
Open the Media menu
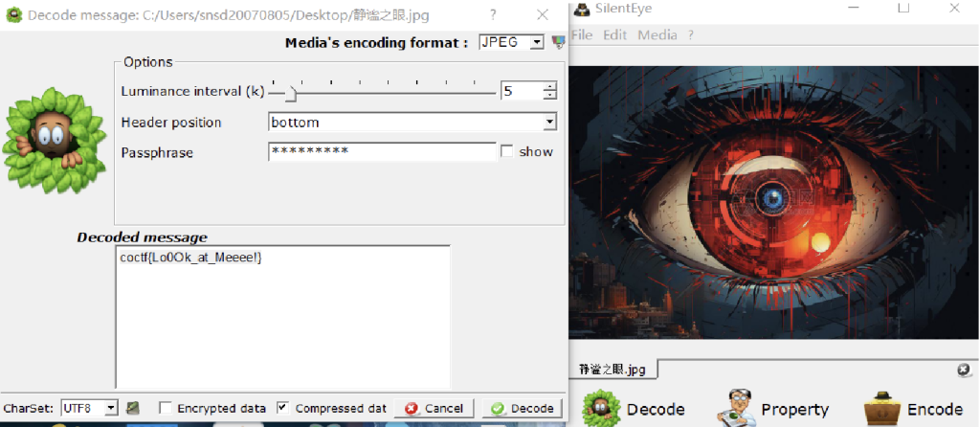point(657,34)
